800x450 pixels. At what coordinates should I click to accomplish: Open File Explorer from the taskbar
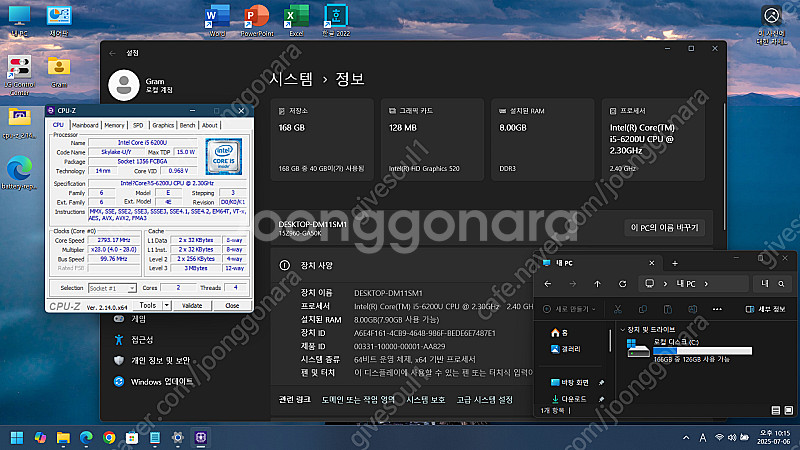(x=63, y=438)
